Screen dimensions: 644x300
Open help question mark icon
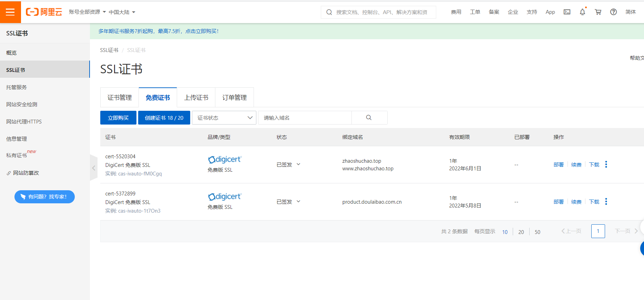coord(613,12)
